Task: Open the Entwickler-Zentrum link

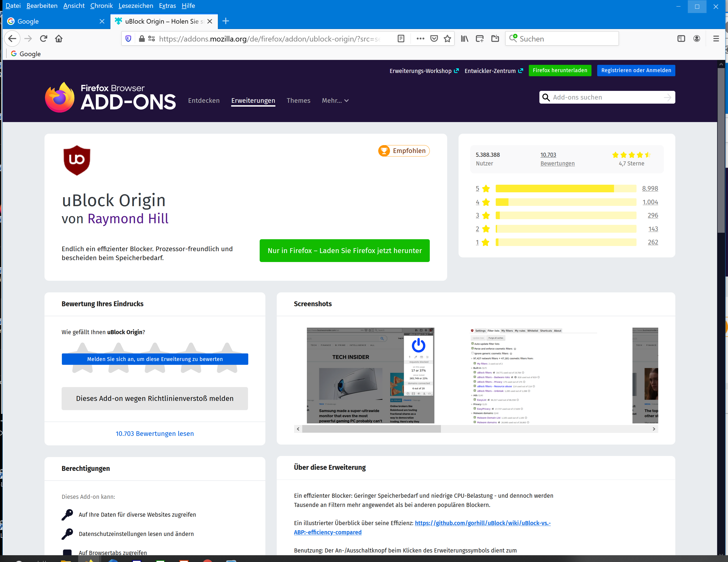Action: point(494,71)
